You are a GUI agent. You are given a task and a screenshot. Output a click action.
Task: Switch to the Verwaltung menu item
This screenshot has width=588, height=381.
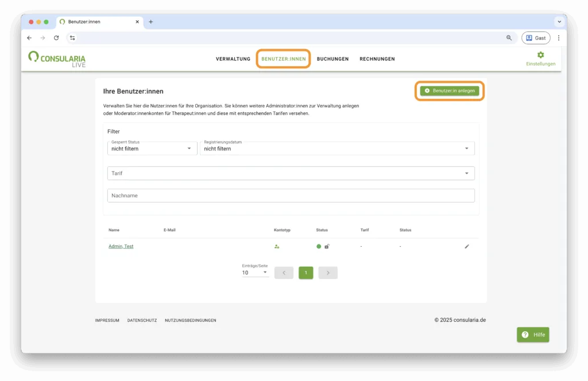[233, 59]
